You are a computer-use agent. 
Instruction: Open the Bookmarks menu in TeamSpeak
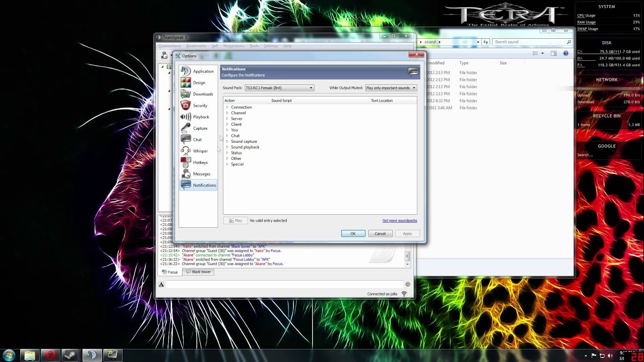196,46
